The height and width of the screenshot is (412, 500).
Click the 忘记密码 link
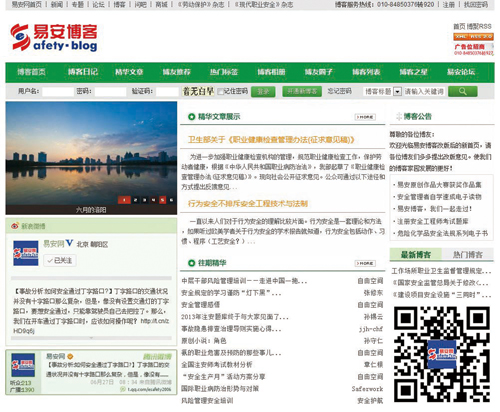coord(339,91)
